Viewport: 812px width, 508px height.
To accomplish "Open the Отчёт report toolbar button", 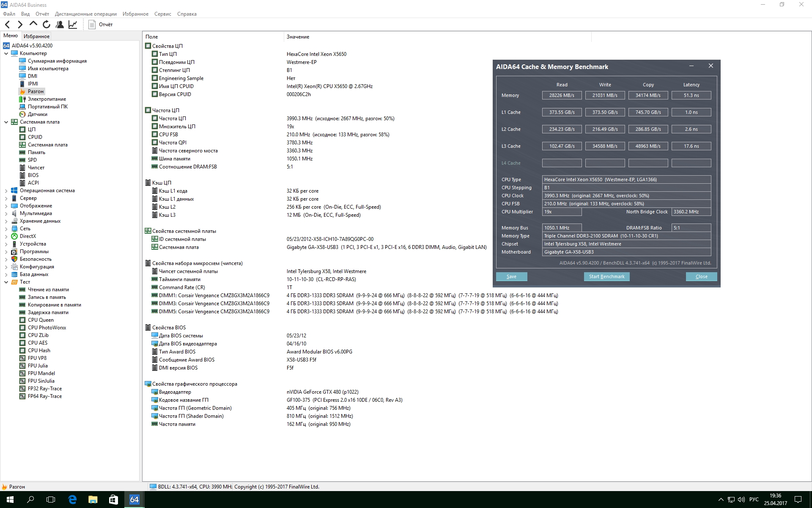I will 101,25.
